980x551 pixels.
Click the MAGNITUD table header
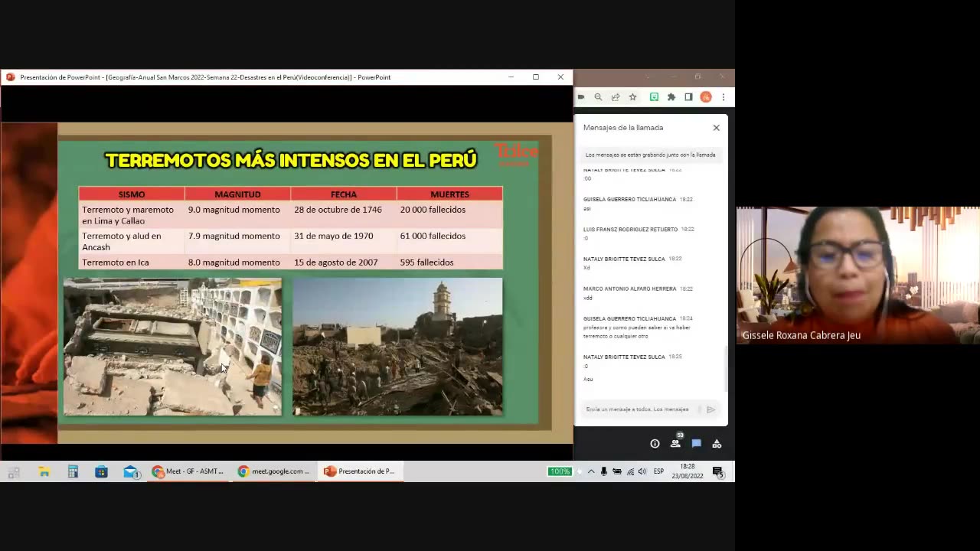pyautogui.click(x=237, y=194)
